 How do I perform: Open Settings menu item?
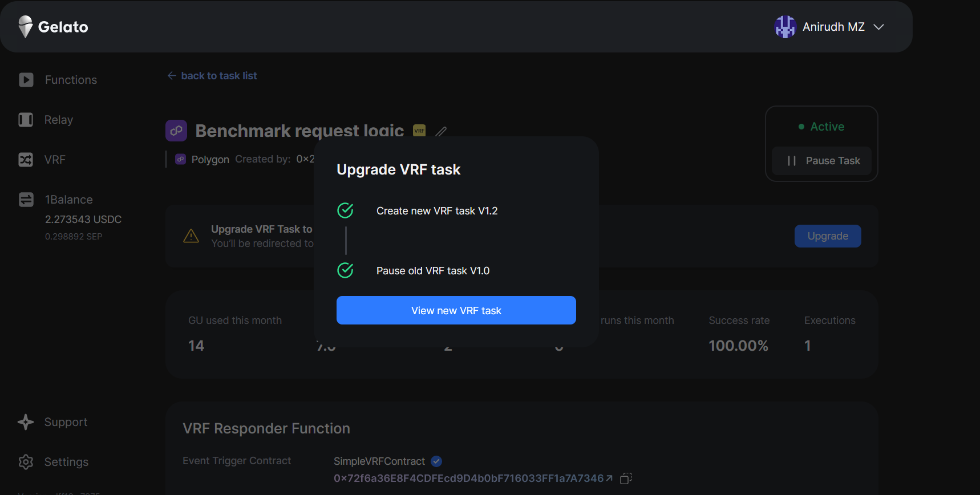66,462
